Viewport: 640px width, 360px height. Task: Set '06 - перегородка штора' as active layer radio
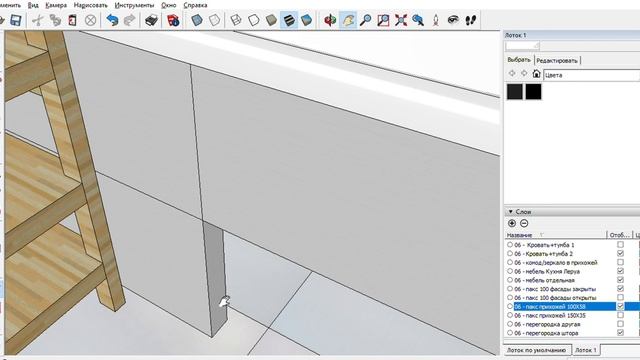[x=510, y=333]
